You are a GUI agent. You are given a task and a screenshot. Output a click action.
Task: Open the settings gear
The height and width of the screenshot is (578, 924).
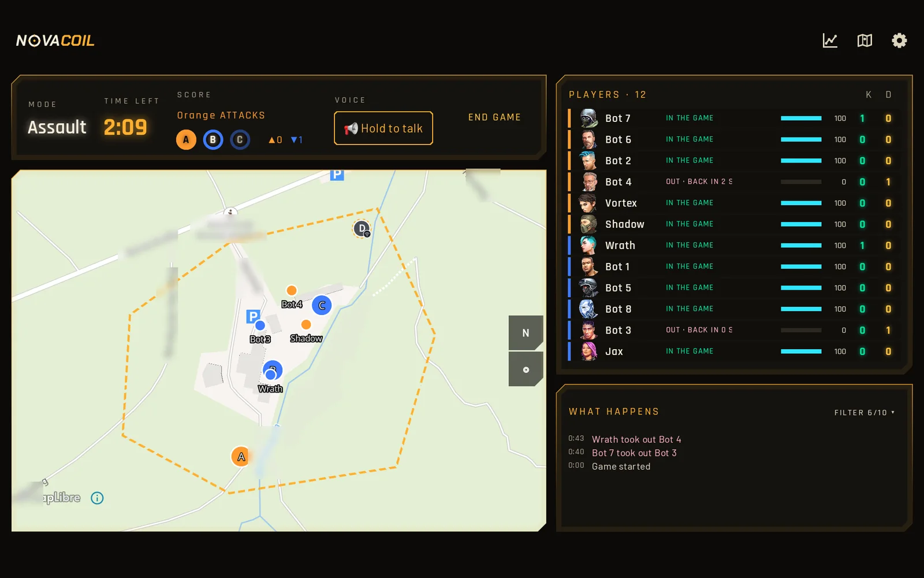tap(899, 40)
